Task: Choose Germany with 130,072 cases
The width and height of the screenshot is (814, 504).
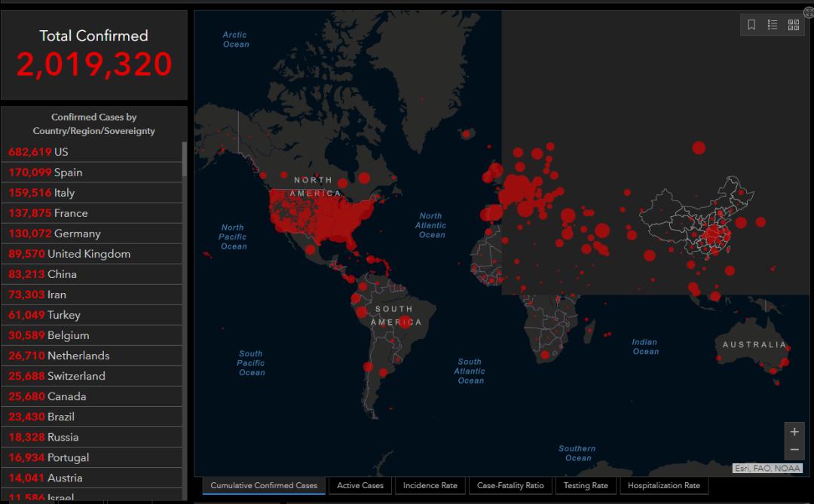Action: pos(92,233)
